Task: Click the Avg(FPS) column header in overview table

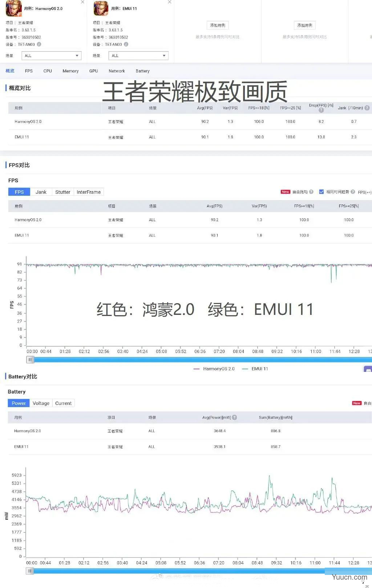Action: tap(205, 108)
